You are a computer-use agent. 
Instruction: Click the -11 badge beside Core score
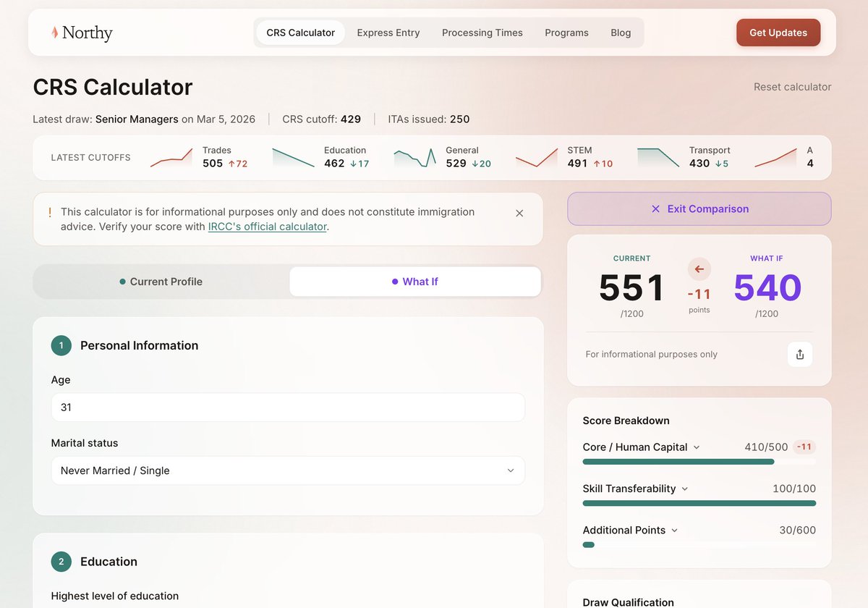[x=804, y=447]
